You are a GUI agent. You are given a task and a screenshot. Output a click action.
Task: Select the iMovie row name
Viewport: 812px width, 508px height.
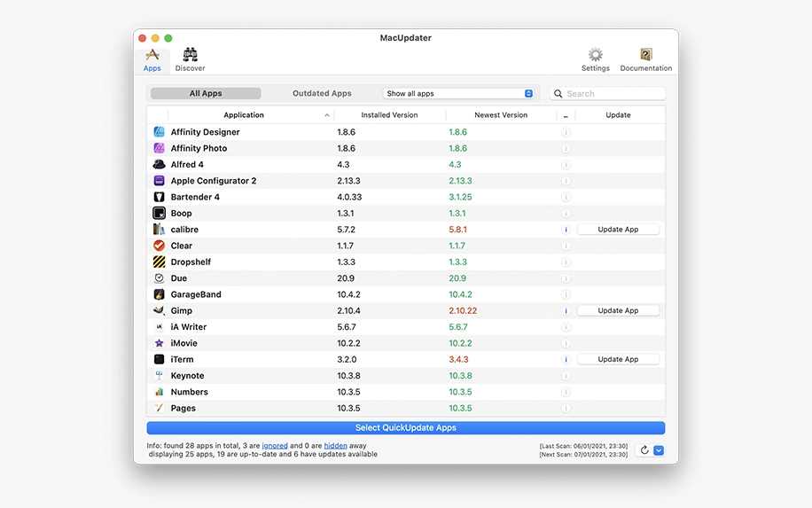click(x=183, y=343)
